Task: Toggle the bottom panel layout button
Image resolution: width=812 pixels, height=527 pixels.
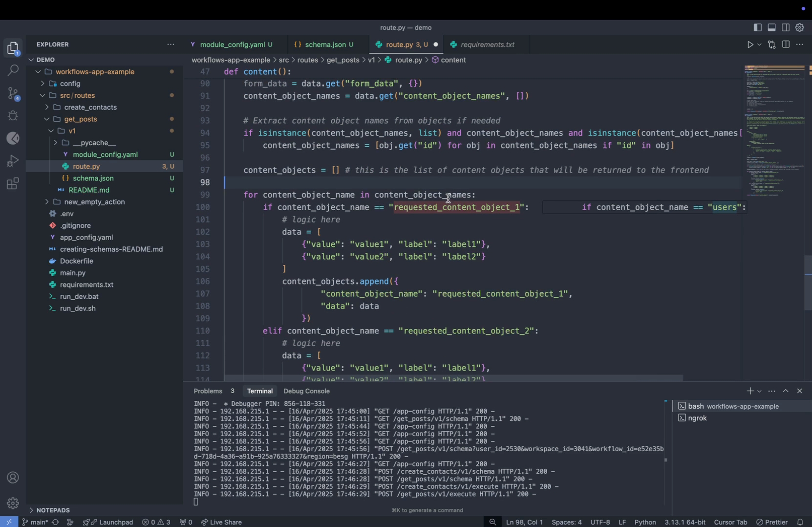Action: (x=772, y=28)
